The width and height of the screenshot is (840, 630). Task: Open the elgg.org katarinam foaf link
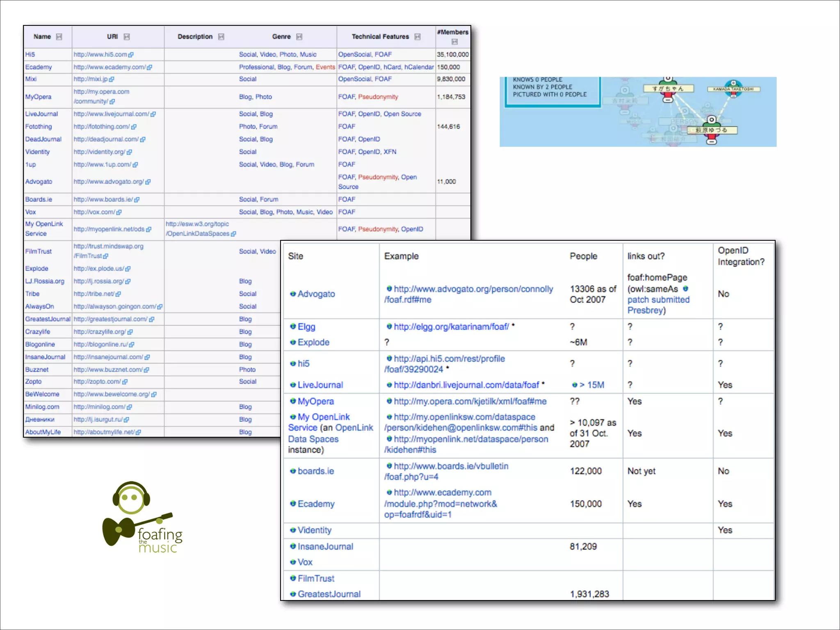[x=451, y=327]
